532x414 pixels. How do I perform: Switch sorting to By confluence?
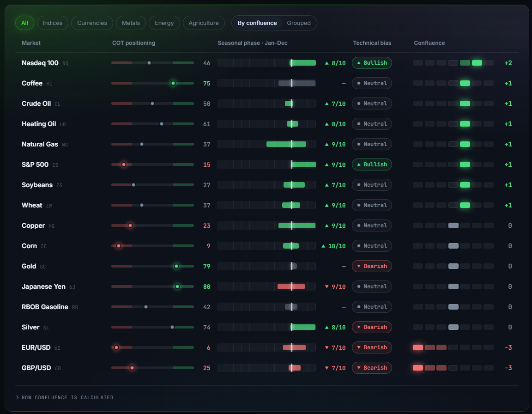pos(257,23)
